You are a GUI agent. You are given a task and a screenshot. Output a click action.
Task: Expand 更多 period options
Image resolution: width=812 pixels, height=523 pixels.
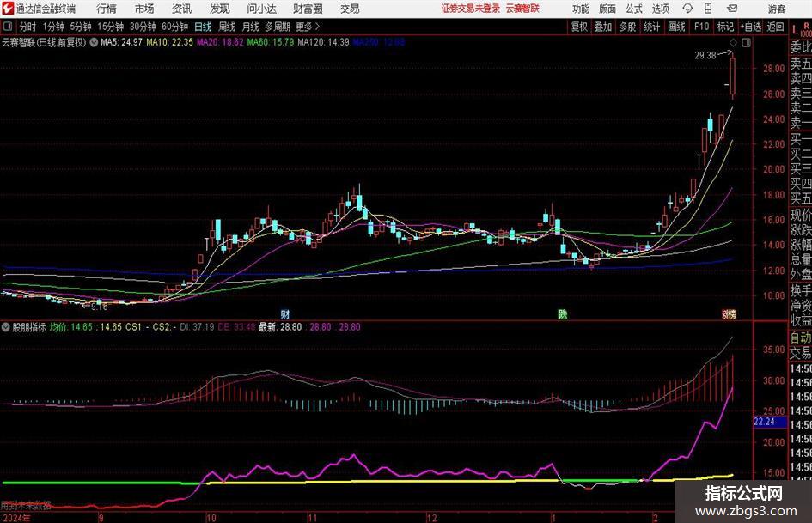click(x=308, y=27)
